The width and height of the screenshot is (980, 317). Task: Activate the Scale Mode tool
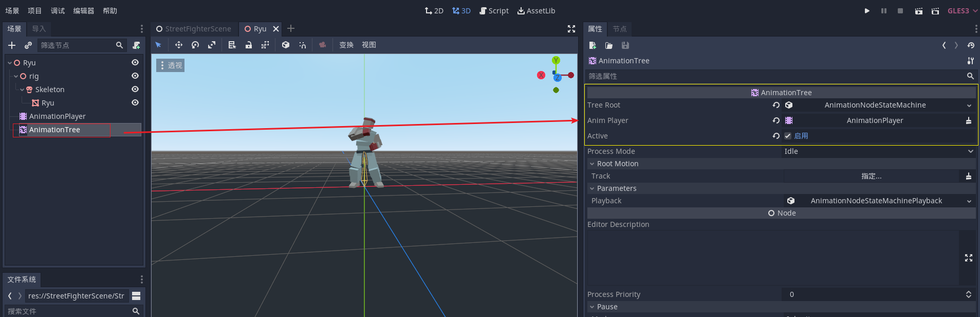point(211,45)
